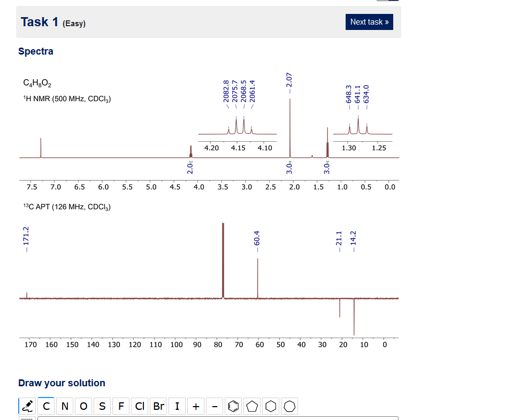Select the pencil drawing tool
This screenshot has width=512, height=420.
[27, 406]
